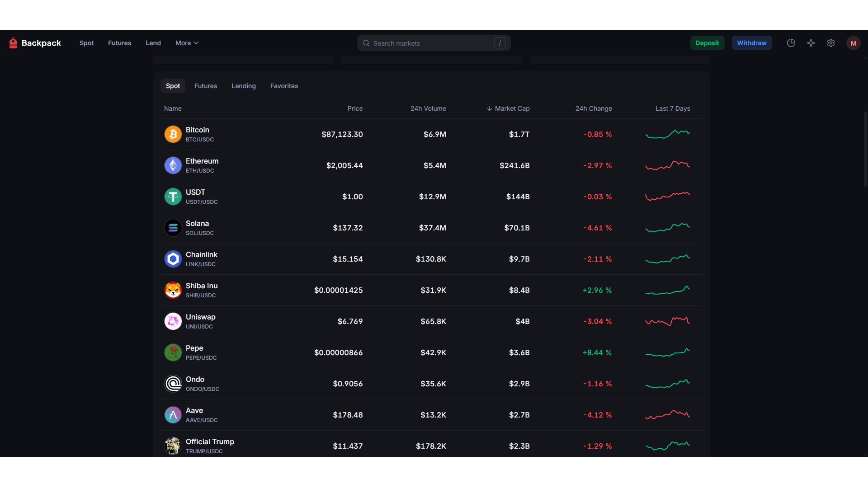Click the Chainlink coin icon

tap(173, 259)
